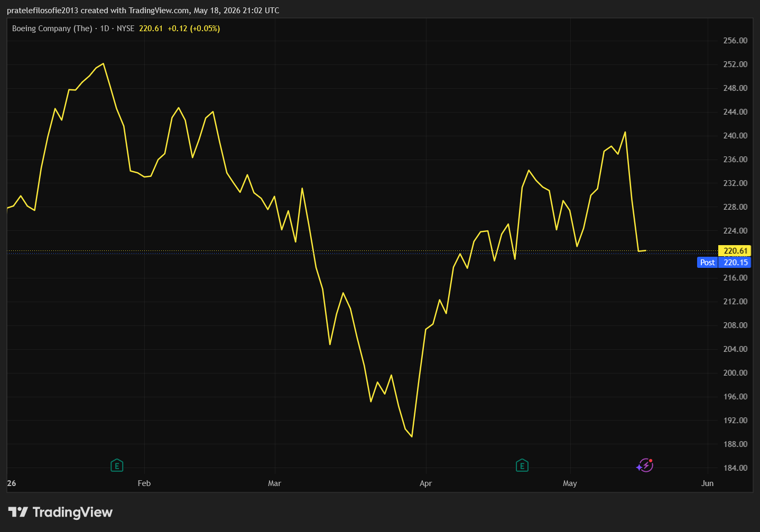The width and height of the screenshot is (760, 532).
Task: Click the 232.00 price axis label
Action: click(735, 183)
